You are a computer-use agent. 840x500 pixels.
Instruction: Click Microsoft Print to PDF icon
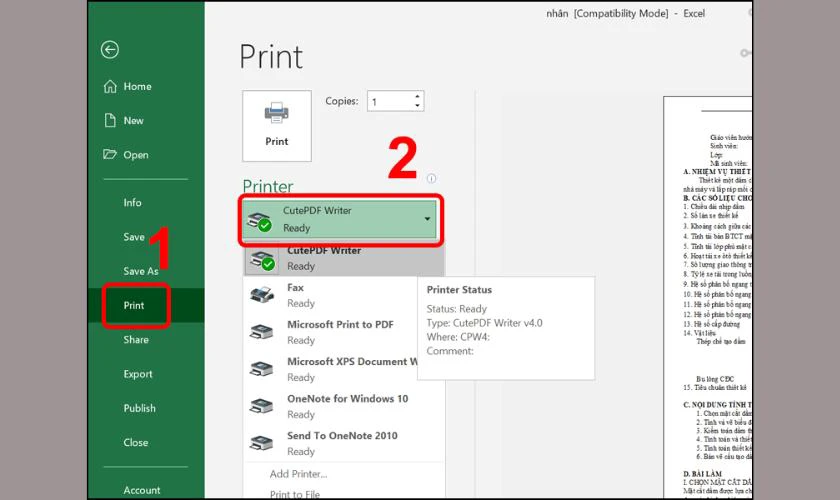tap(261, 332)
